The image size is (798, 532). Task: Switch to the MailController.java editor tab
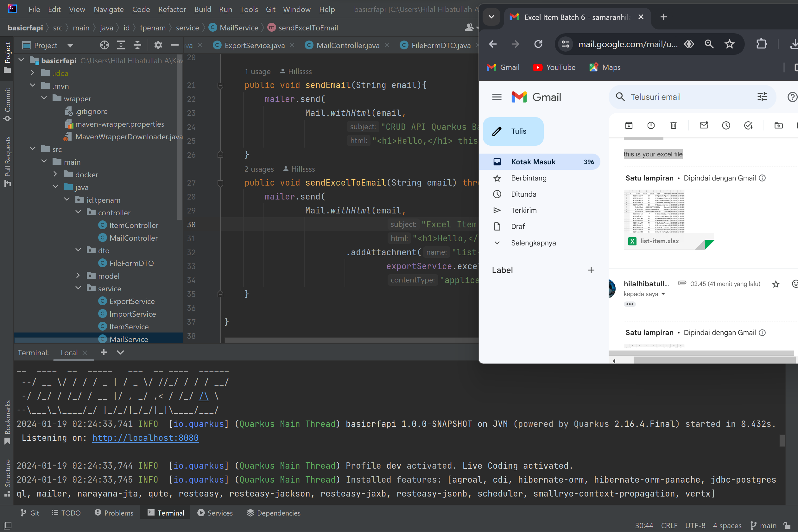tap(347, 46)
